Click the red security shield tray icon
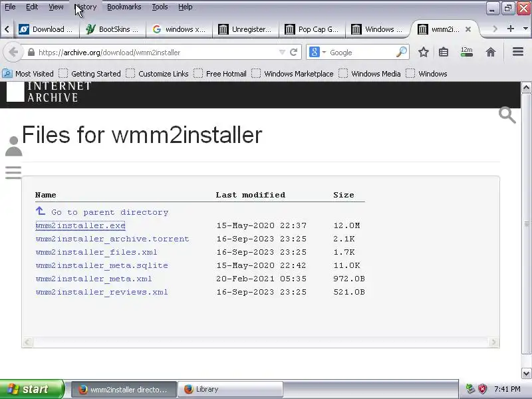The height and width of the screenshot is (399, 532). point(482,389)
